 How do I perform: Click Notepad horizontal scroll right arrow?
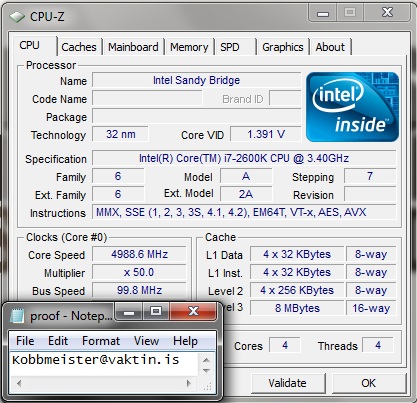coord(189,383)
